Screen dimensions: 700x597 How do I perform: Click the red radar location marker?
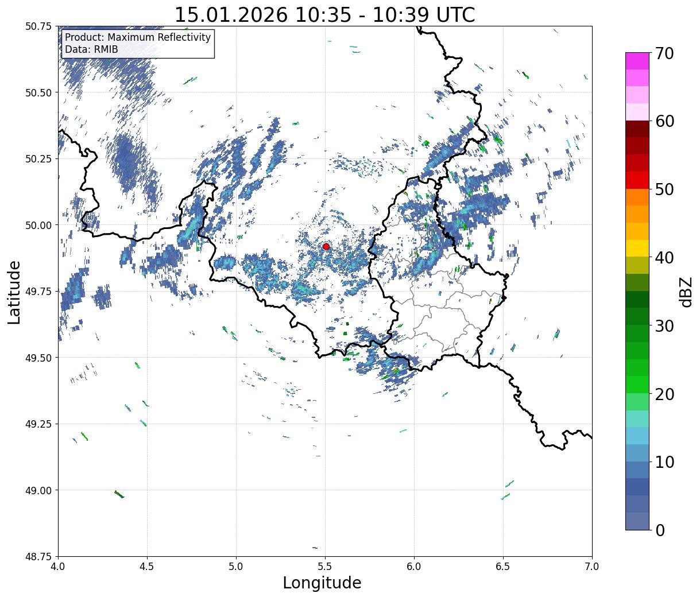[326, 246]
